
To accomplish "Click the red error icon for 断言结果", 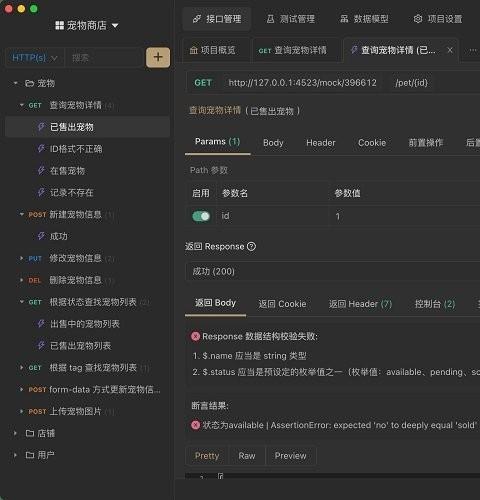I will 195,425.
